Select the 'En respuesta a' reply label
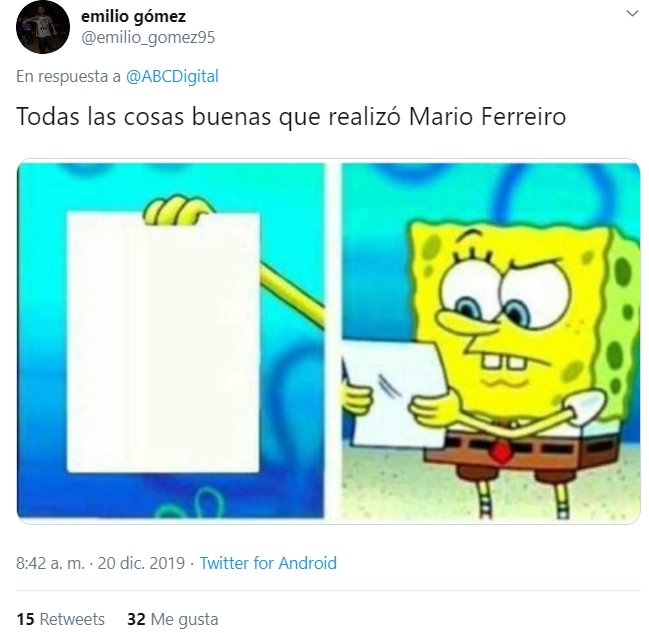 point(68,76)
